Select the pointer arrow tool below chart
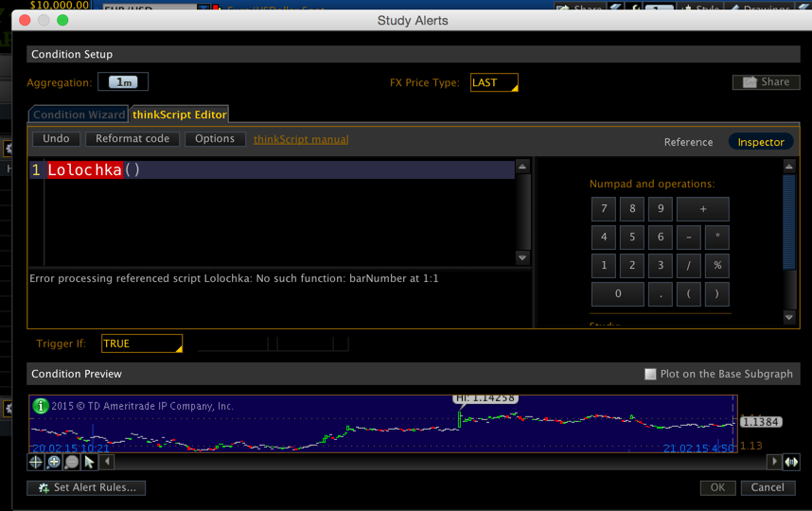Viewport: 812px width, 511px height. [x=89, y=462]
